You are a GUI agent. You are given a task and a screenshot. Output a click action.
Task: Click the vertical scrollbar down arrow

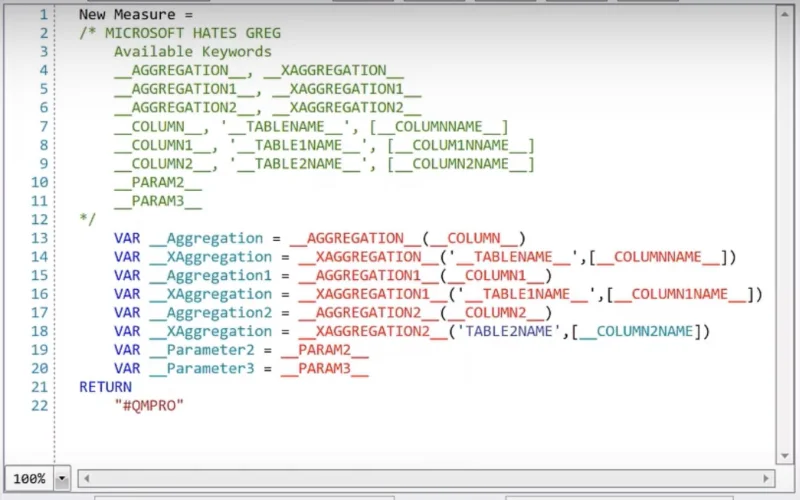pos(784,456)
